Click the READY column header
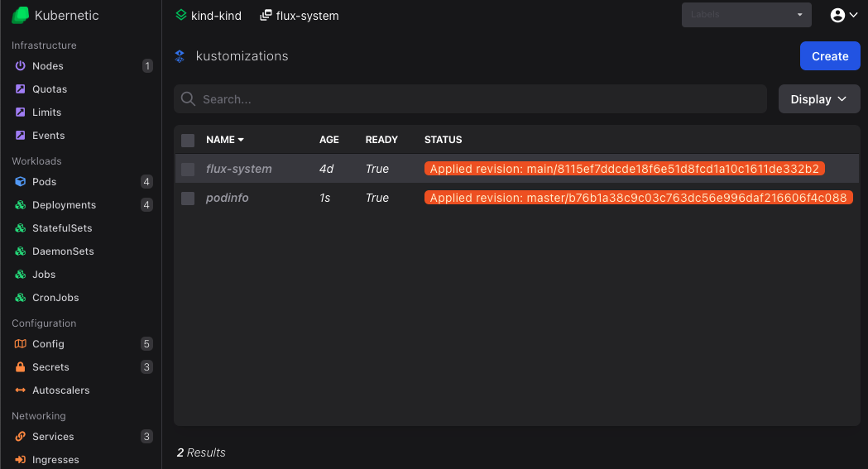Viewport: 868px width, 469px height. pos(381,140)
